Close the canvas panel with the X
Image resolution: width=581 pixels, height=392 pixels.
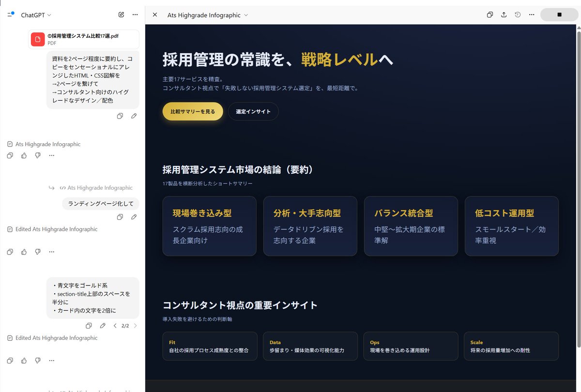154,15
